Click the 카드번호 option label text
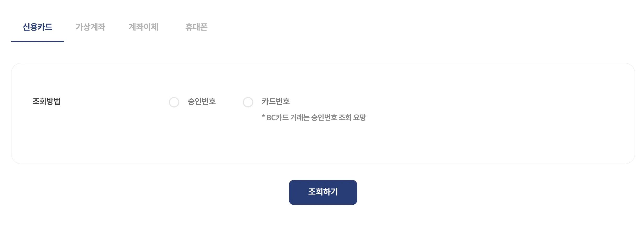The height and width of the screenshot is (229, 644). [276, 101]
